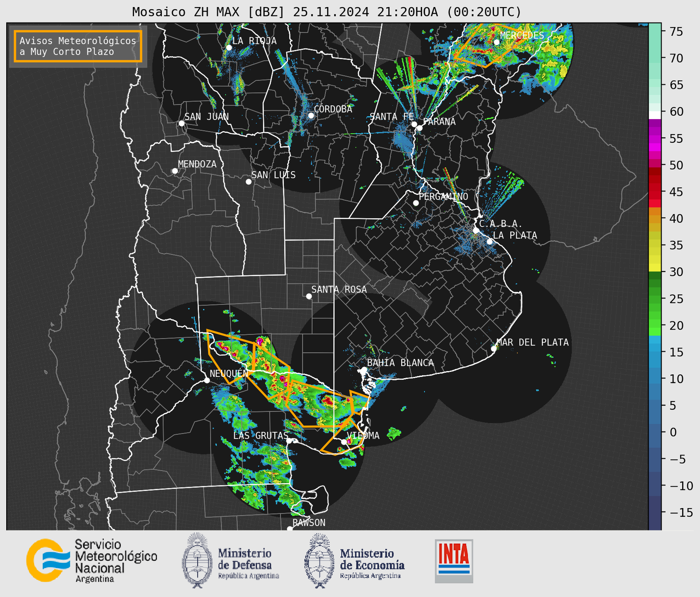Click the Santa Rosa city marker dot

pyautogui.click(x=309, y=296)
